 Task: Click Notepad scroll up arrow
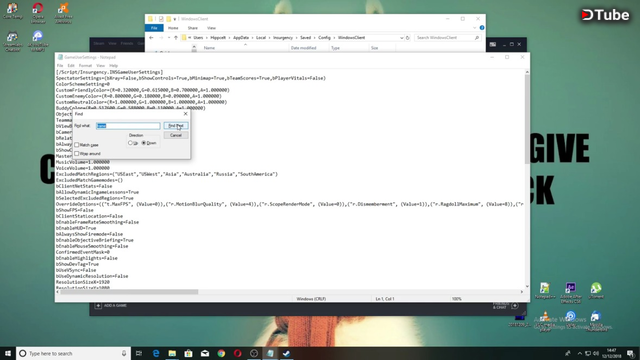point(527,72)
